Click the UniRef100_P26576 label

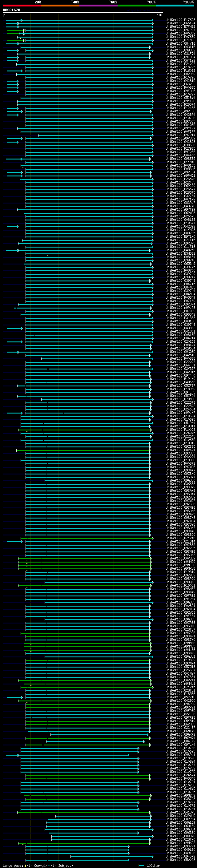pos(180,179)
